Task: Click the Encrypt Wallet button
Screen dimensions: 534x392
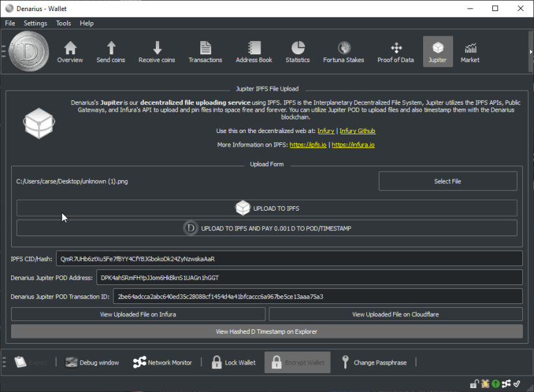Action: (298, 363)
